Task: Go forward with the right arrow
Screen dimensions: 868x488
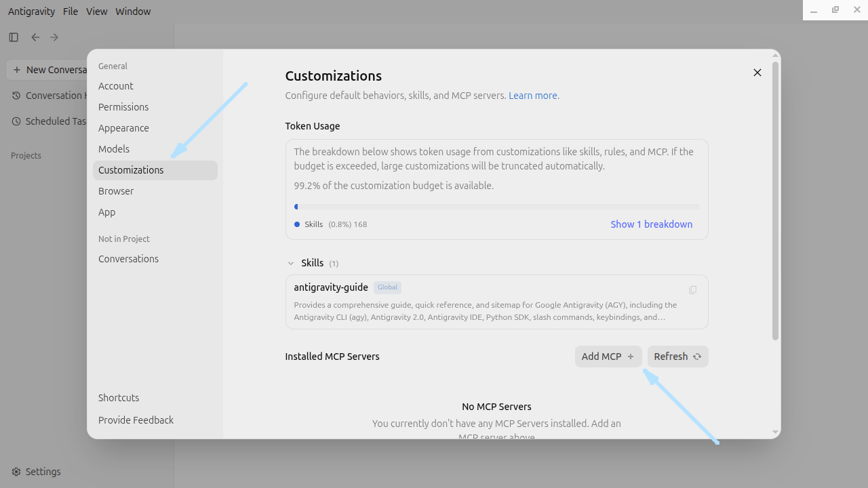Action: click(54, 37)
